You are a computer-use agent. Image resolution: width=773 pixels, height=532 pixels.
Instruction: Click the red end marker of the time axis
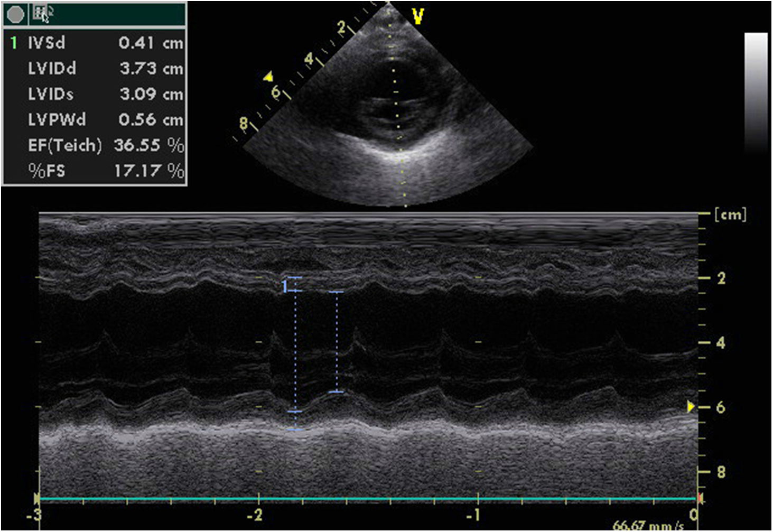pyautogui.click(x=700, y=498)
